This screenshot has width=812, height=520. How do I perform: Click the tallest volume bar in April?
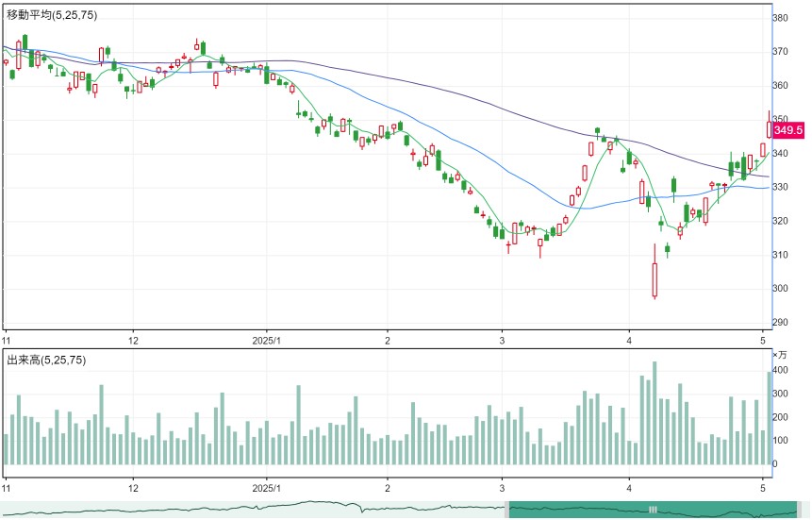(x=655, y=413)
